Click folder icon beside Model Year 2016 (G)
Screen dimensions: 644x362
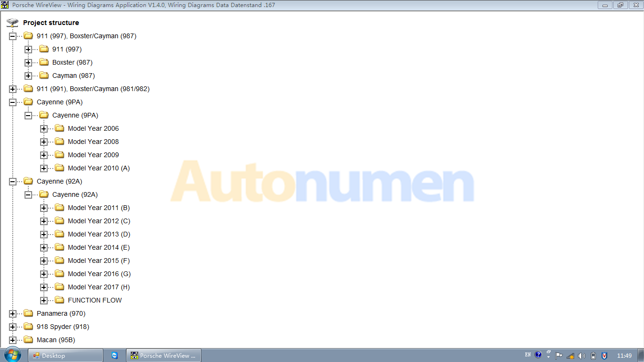pos(59,273)
